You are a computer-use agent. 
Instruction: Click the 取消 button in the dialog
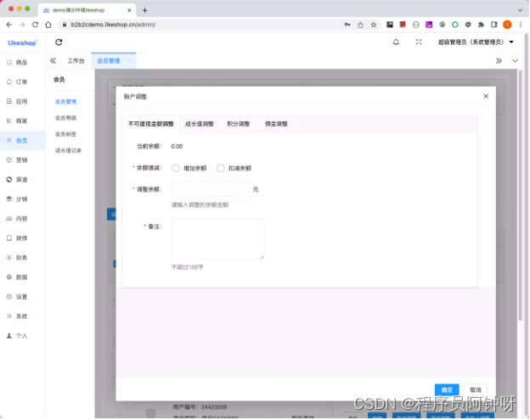click(x=475, y=389)
